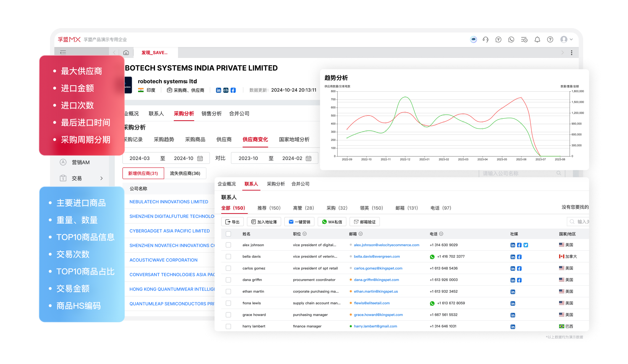Click the notification bell icon
The width and height of the screenshot is (628, 364).
tap(537, 40)
